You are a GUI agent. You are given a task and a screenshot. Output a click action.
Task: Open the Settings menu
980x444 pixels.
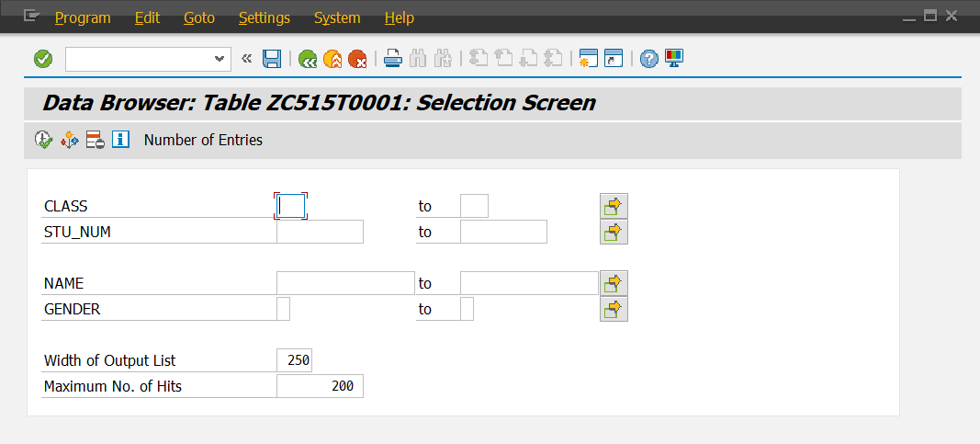[x=265, y=18]
